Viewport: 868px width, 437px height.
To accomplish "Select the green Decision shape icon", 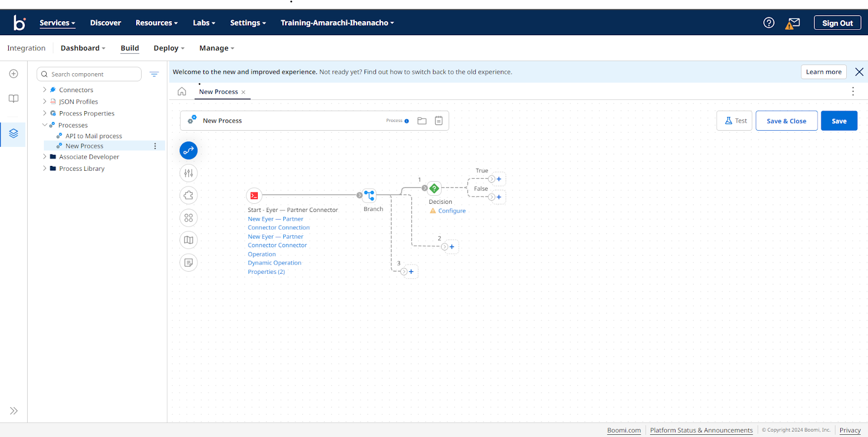I will pos(434,188).
